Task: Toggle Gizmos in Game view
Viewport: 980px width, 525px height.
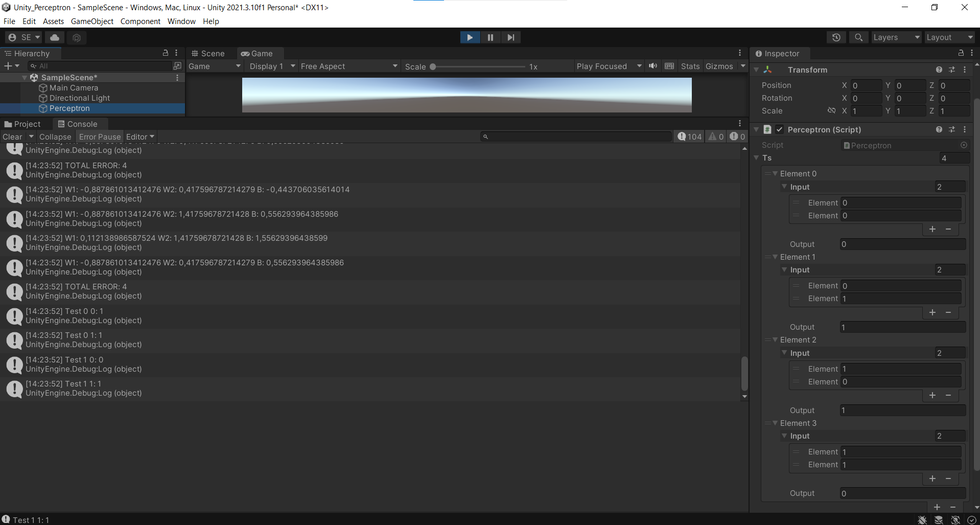Action: coord(719,66)
